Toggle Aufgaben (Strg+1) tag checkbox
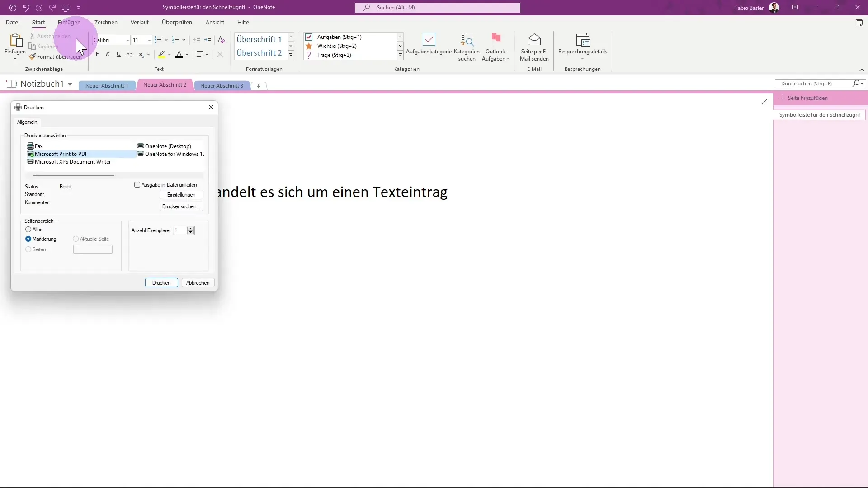 309,37
